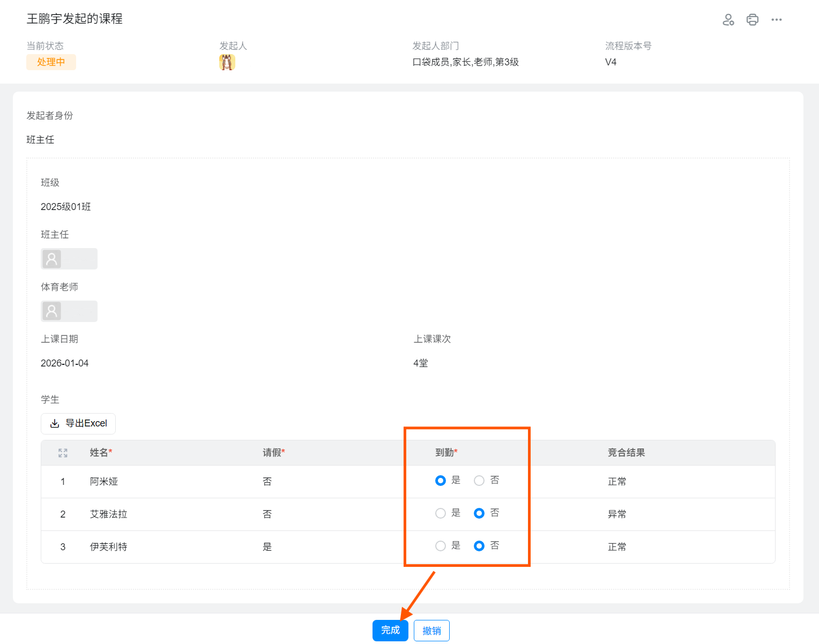Select 是 for 阿米娅's attendance
Image resolution: width=819 pixels, height=644 pixels.
click(x=441, y=481)
